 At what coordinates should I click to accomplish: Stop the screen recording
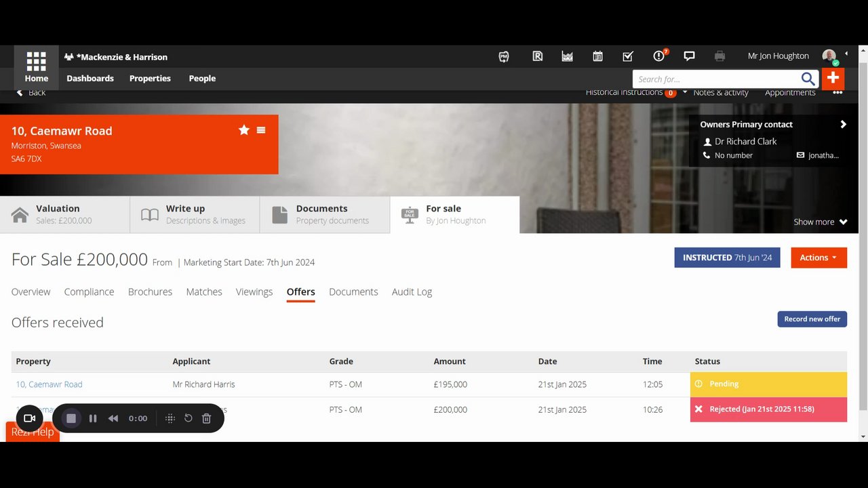71,418
